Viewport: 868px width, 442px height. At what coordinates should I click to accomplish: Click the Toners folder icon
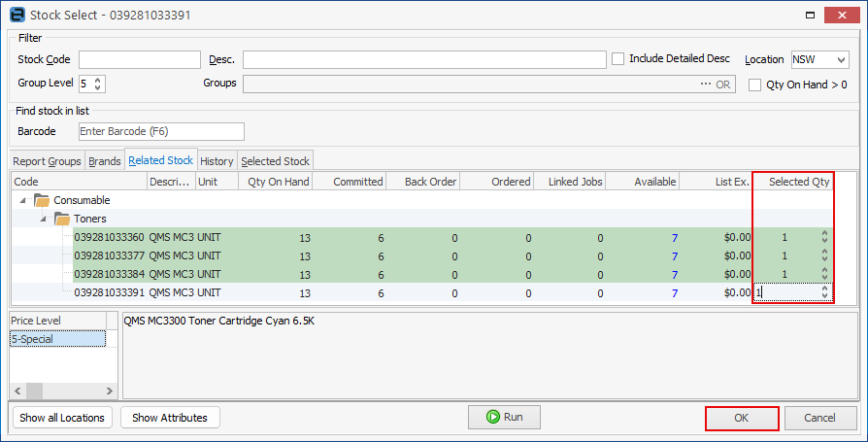(x=62, y=219)
